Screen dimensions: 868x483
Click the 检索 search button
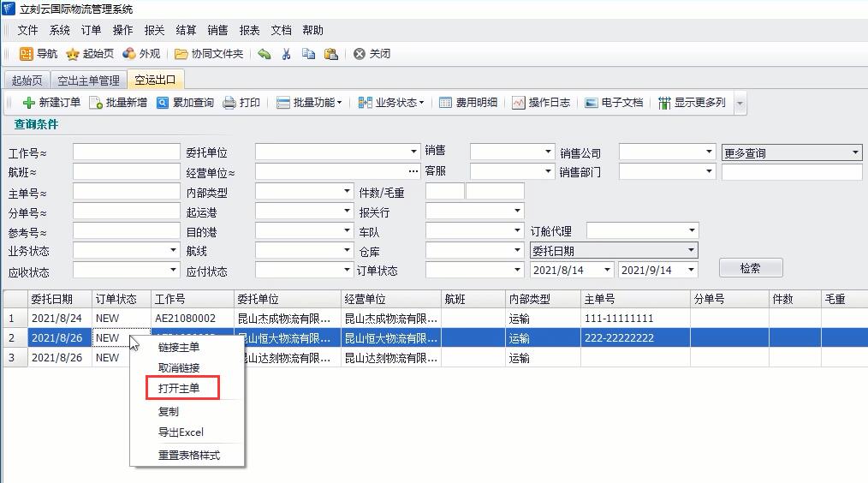[750, 268]
